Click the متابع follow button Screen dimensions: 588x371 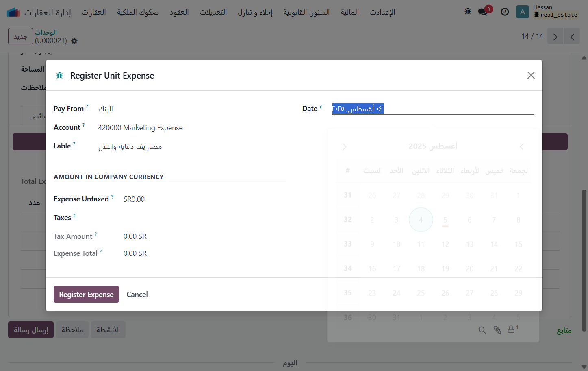click(x=564, y=330)
